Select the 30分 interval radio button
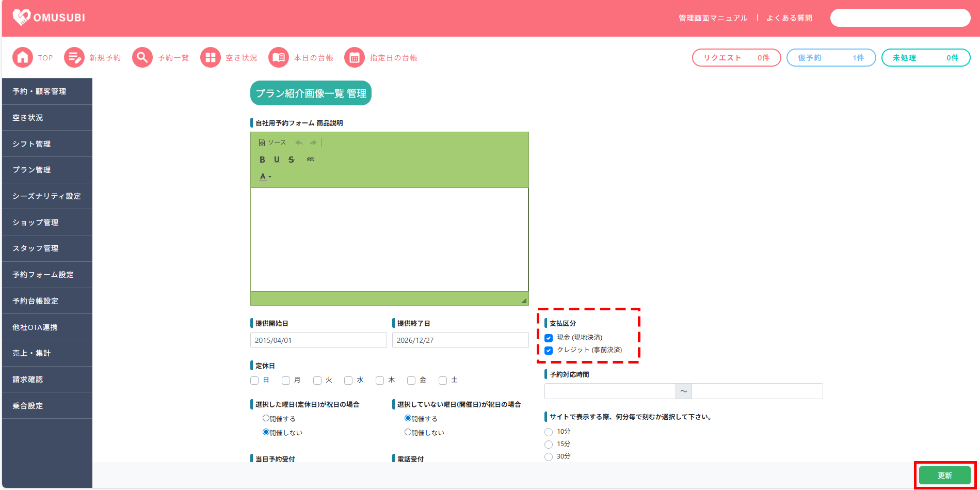The height and width of the screenshot is (490, 980). tap(549, 457)
